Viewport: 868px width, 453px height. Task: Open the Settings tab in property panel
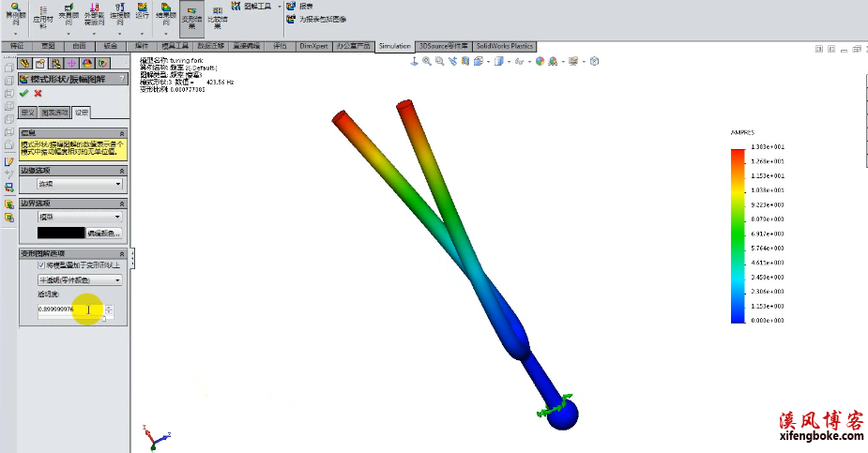[x=82, y=113]
